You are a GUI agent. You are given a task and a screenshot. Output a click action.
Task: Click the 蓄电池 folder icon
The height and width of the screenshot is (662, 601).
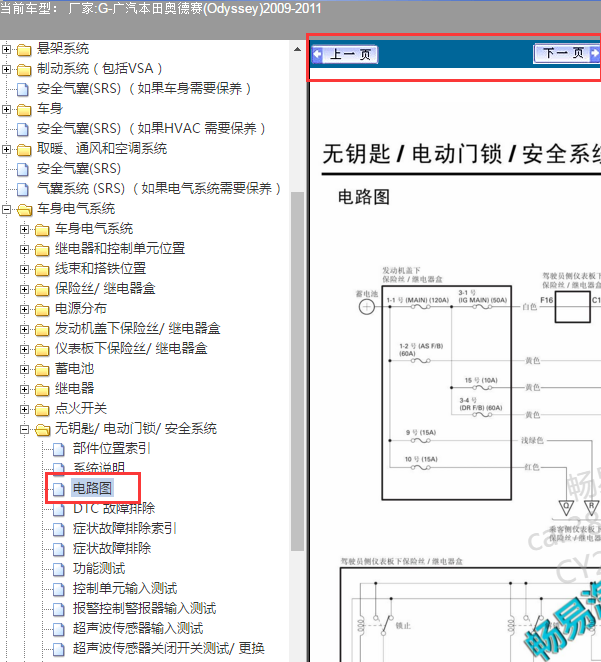coord(42,370)
